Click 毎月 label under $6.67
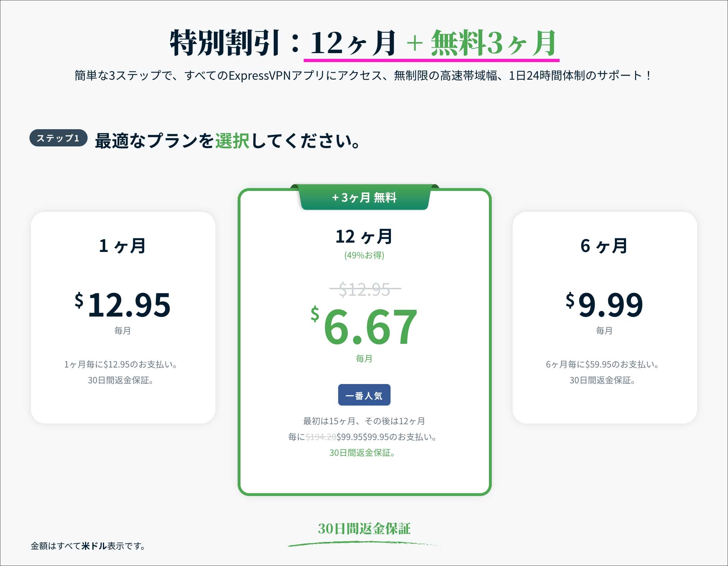 click(x=364, y=359)
